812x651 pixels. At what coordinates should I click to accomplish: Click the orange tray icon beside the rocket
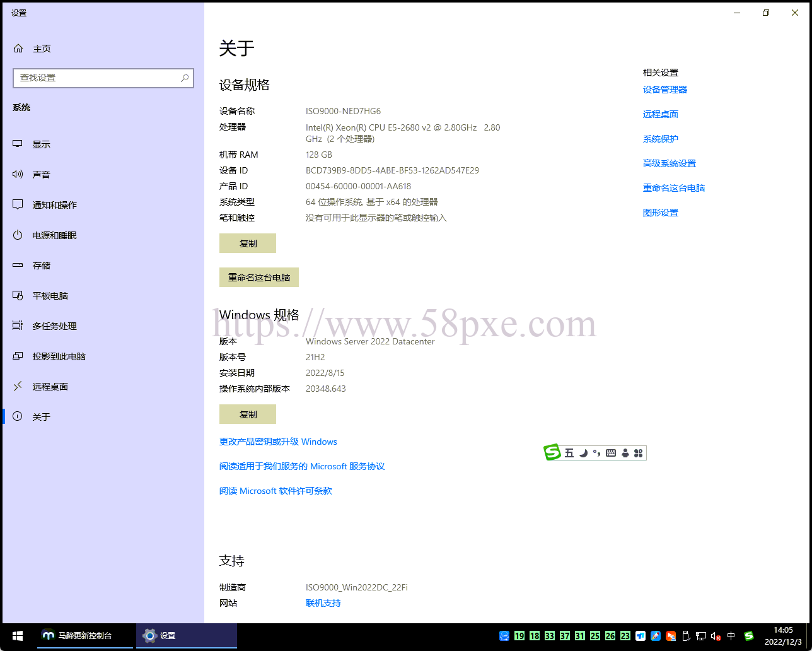click(x=671, y=636)
